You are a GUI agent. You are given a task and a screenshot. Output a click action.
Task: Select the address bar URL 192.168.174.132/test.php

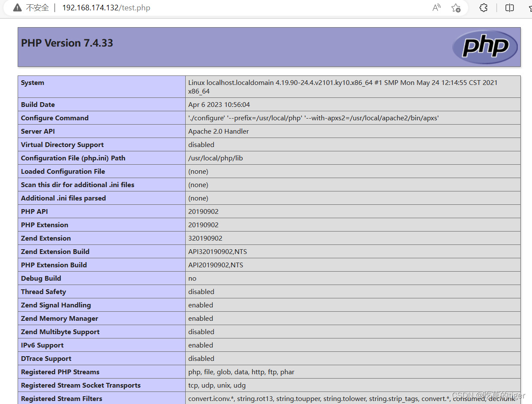coord(106,8)
